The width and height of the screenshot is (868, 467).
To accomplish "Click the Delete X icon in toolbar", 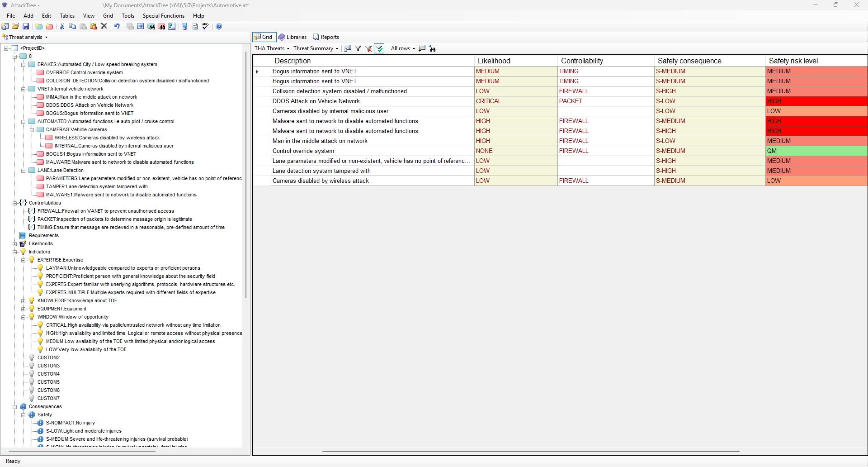I will point(104,27).
